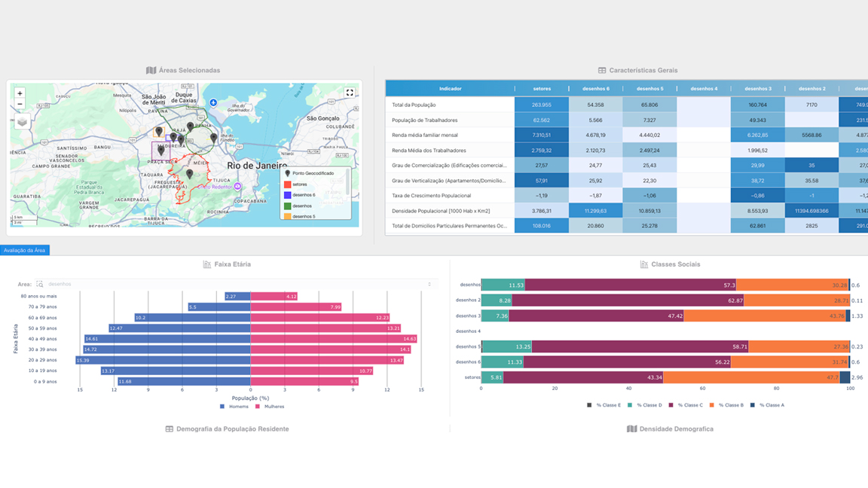
Task: Click the setores column header
Action: coord(541,89)
